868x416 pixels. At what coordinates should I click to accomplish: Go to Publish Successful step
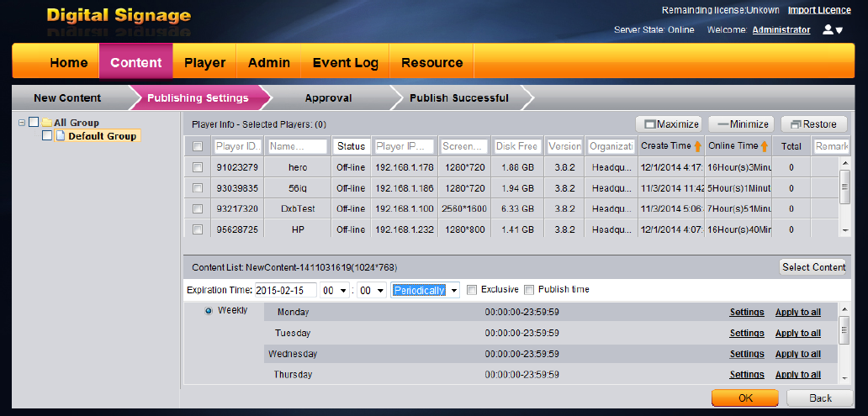point(459,98)
